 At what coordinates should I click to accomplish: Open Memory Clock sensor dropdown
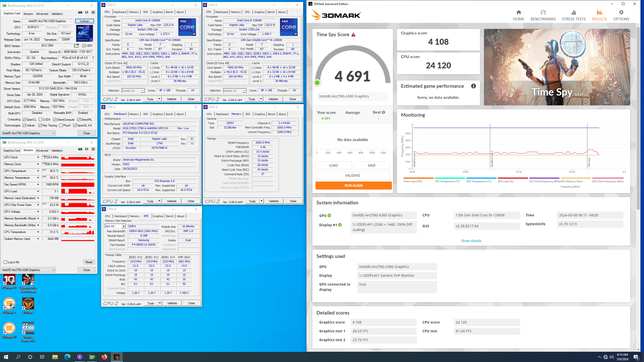pyautogui.click(x=38, y=164)
